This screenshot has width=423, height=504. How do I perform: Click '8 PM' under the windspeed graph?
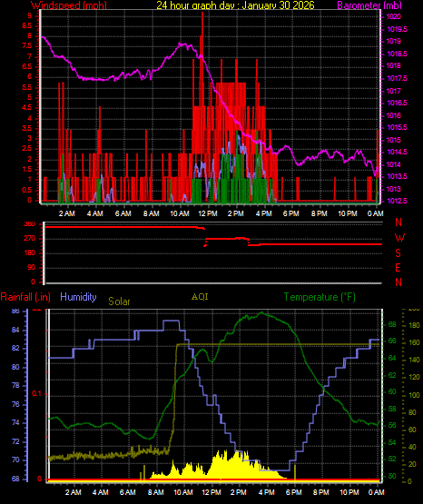320,213
